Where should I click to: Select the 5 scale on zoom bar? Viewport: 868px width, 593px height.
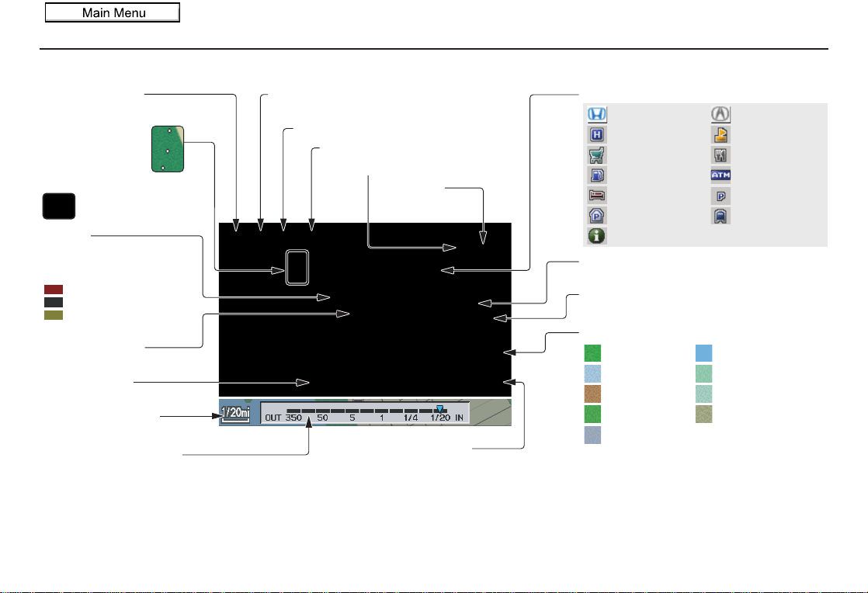[x=352, y=418]
